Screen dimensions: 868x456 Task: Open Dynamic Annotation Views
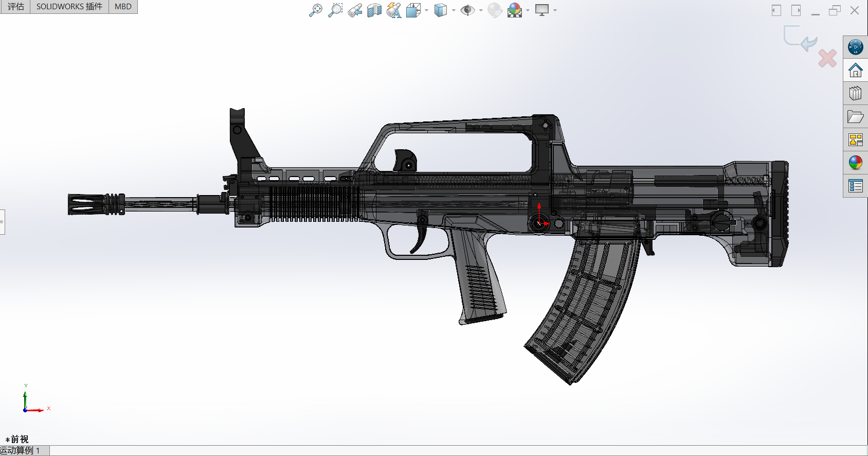[394, 10]
